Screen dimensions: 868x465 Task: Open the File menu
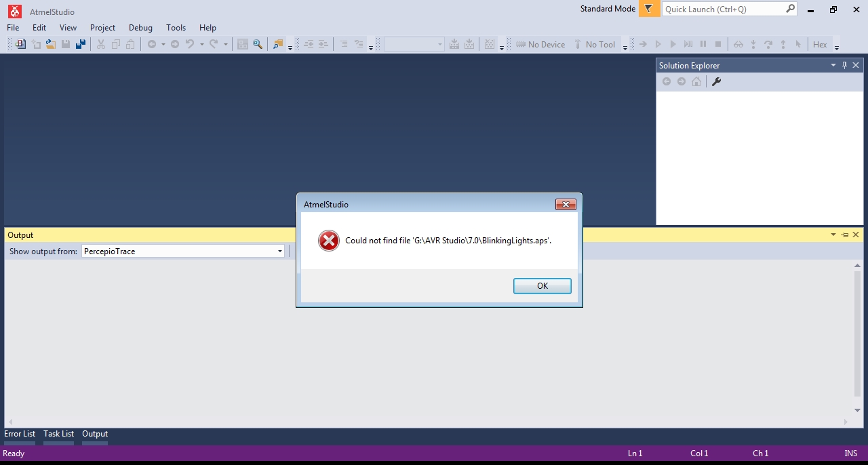point(13,28)
